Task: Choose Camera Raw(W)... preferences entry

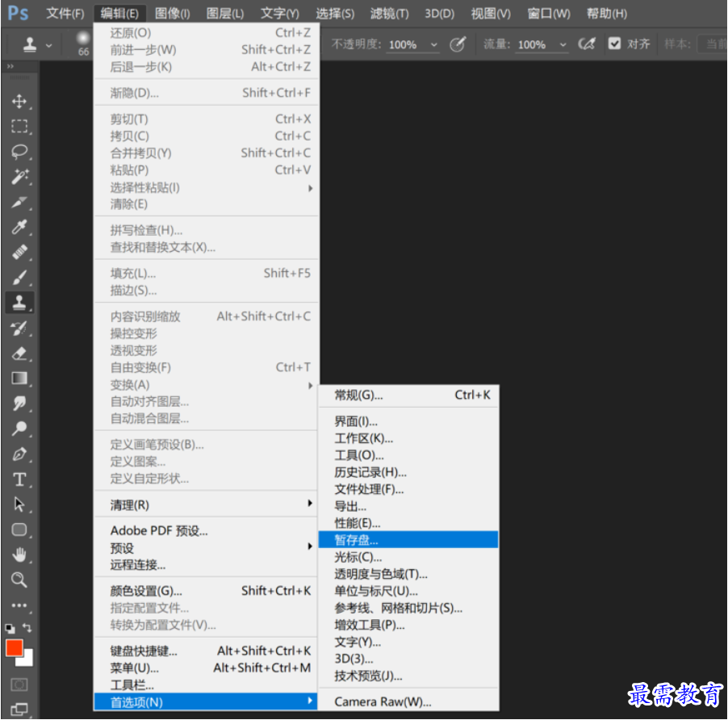Action: coord(408,701)
